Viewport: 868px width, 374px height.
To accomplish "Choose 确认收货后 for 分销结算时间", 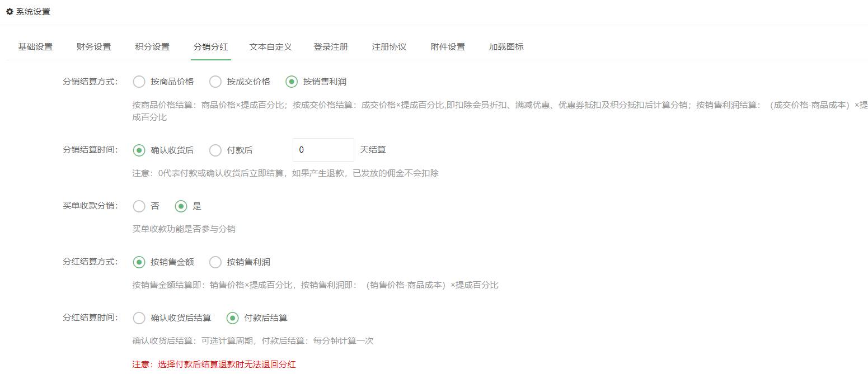I will pyautogui.click(x=139, y=150).
